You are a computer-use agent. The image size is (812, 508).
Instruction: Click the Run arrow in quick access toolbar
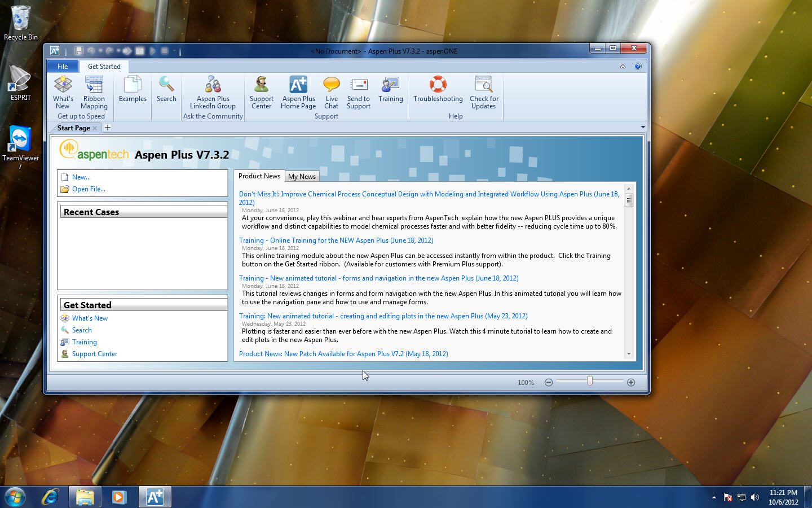[152, 51]
